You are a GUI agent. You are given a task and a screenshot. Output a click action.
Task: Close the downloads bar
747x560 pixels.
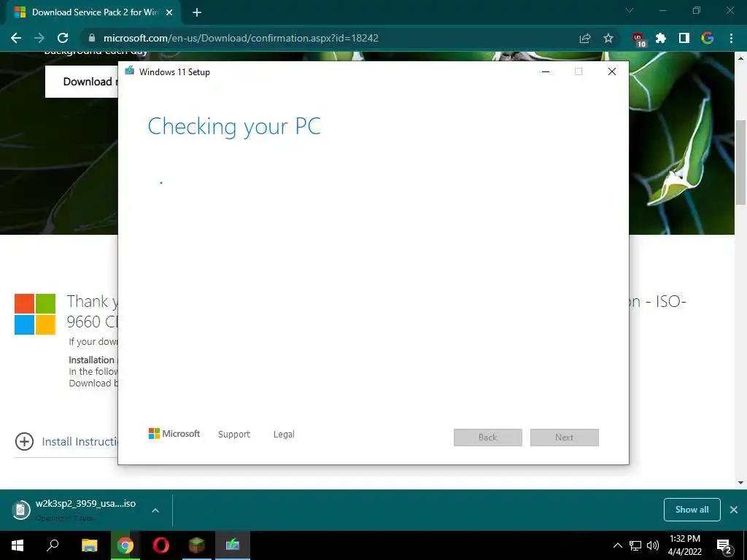point(734,510)
